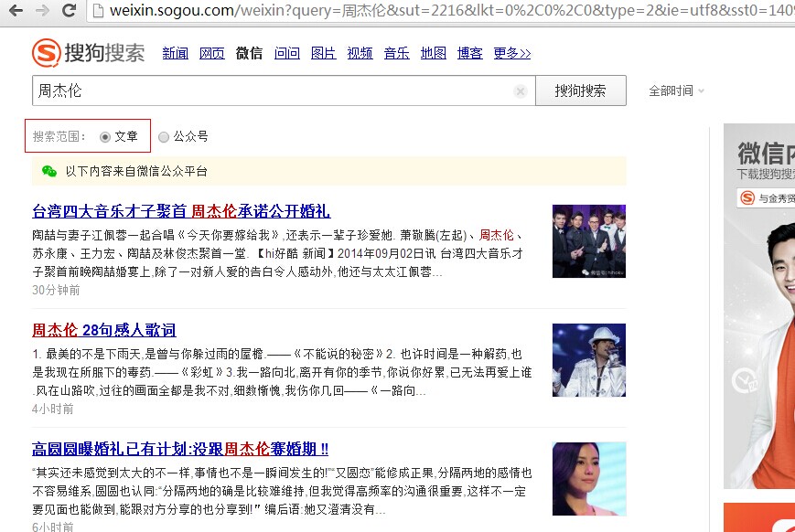The height and width of the screenshot is (532, 795).
Task: Switch to 新闻 tab
Action: [x=176, y=53]
